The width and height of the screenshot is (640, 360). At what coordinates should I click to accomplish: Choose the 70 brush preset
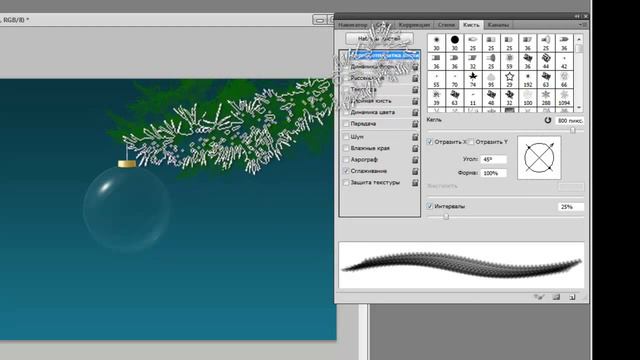pyautogui.click(x=455, y=79)
